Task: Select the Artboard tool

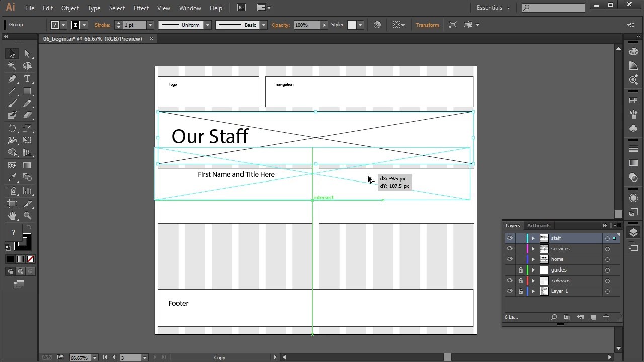Action: 12,204
